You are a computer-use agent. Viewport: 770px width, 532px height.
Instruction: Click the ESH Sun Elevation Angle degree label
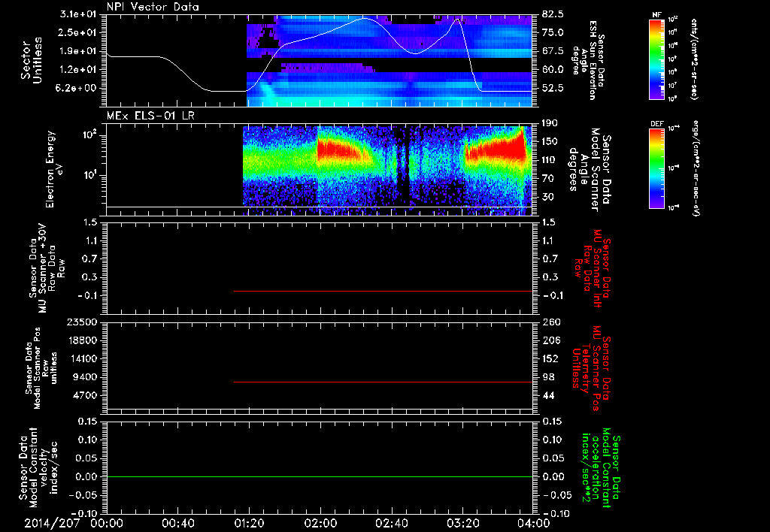[x=588, y=60]
